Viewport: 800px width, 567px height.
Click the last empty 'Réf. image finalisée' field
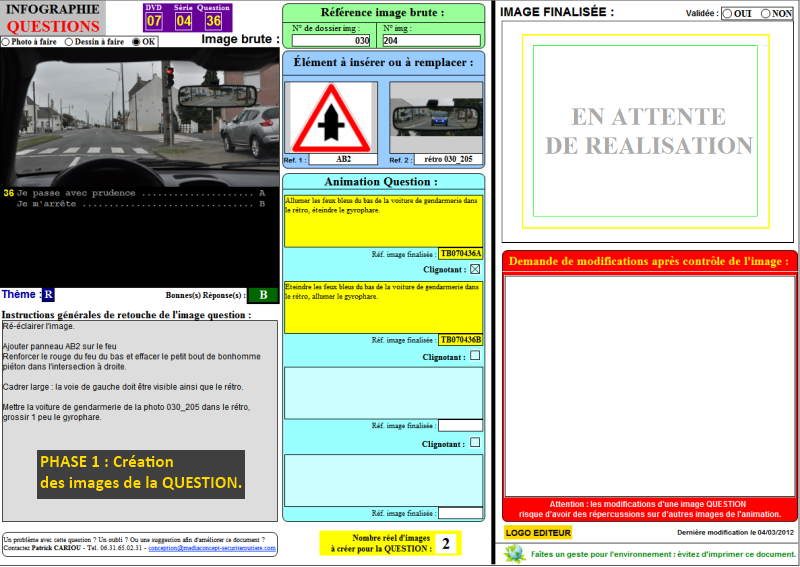click(461, 513)
